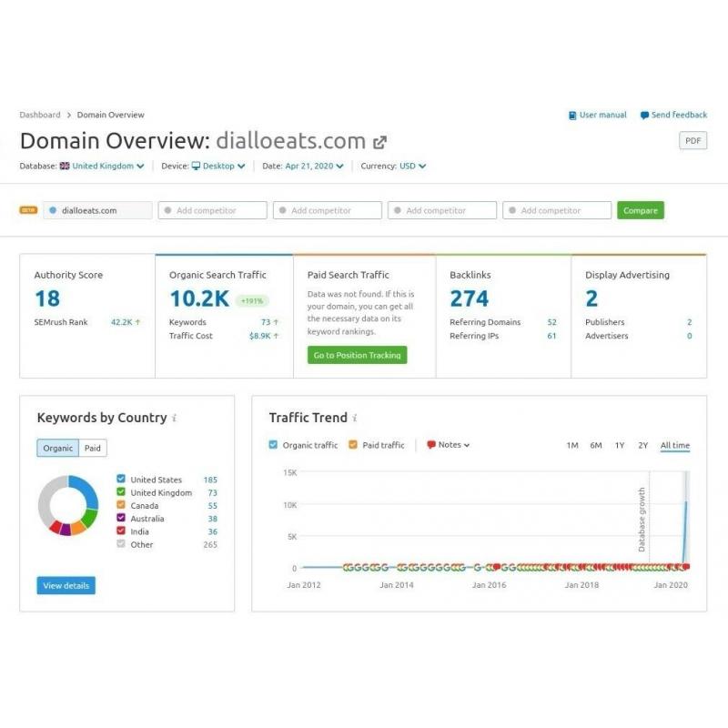728x728 pixels.
Task: Click the Authority Score value 18
Action: coord(47,298)
